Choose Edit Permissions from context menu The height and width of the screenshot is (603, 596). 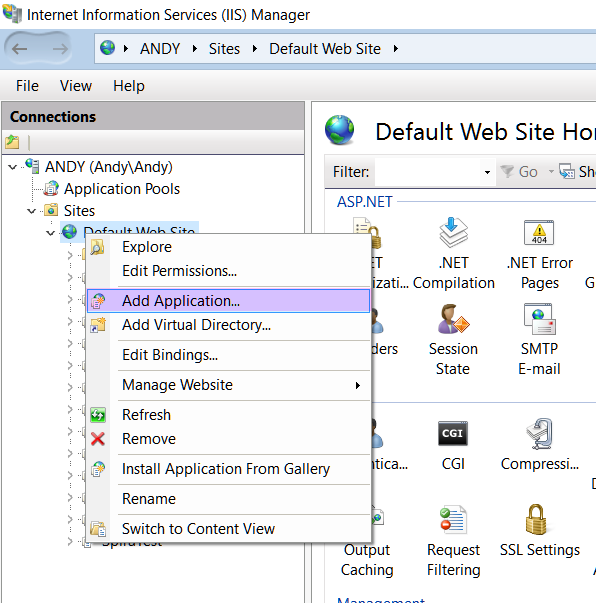tap(228, 271)
